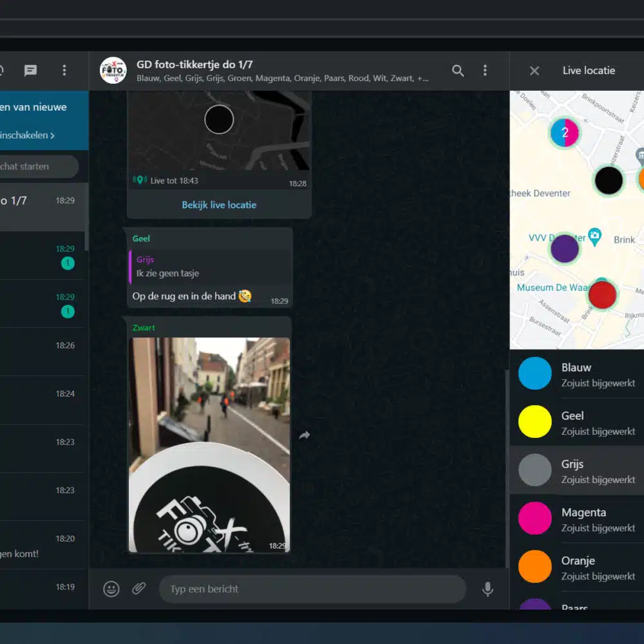
Task: Open search in the chat header
Action: [x=458, y=71]
